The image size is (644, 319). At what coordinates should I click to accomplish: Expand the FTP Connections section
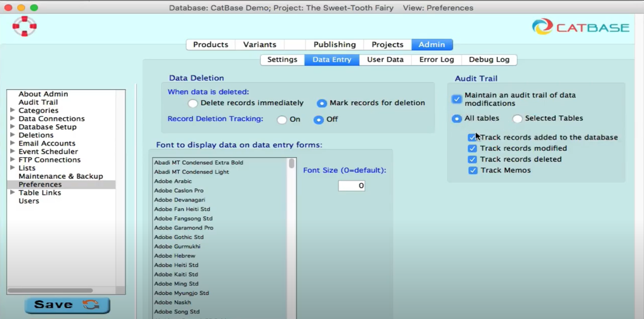point(12,159)
